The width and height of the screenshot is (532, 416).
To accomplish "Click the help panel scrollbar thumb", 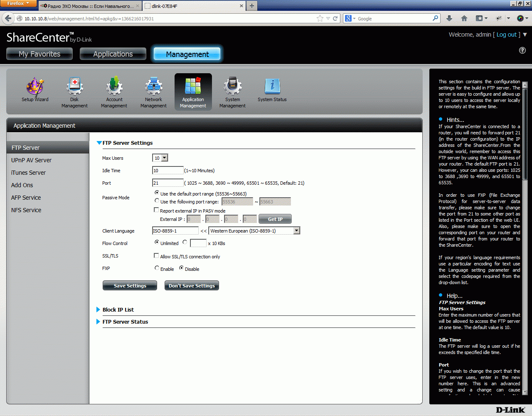I will [x=525, y=134].
